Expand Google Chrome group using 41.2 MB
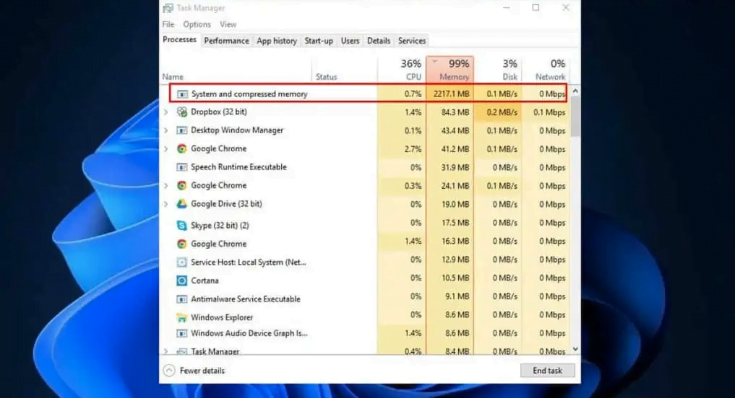This screenshot has height=398, width=735. 166,149
